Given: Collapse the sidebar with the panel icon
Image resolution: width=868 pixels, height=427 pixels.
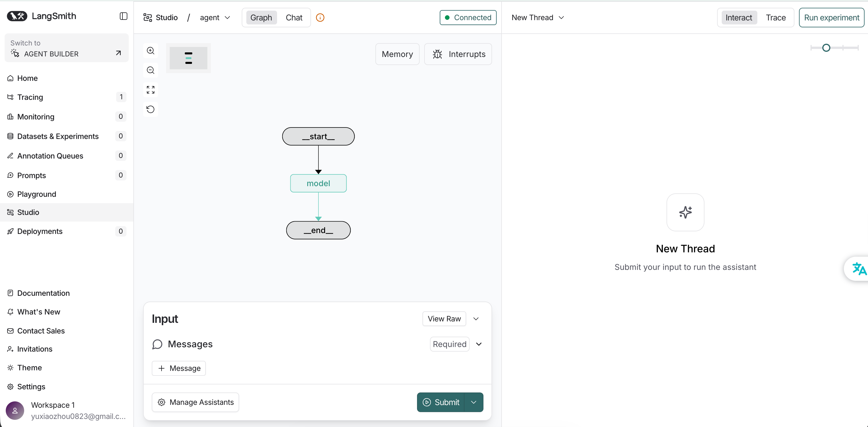Looking at the screenshot, I should point(123,16).
